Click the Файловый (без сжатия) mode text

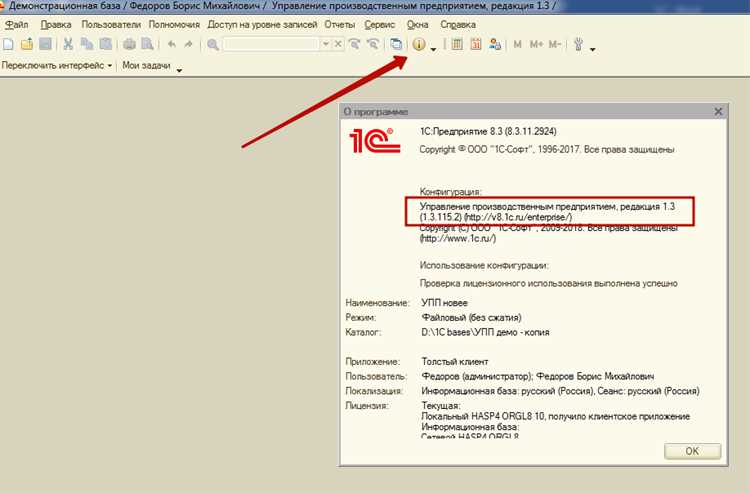point(471,318)
